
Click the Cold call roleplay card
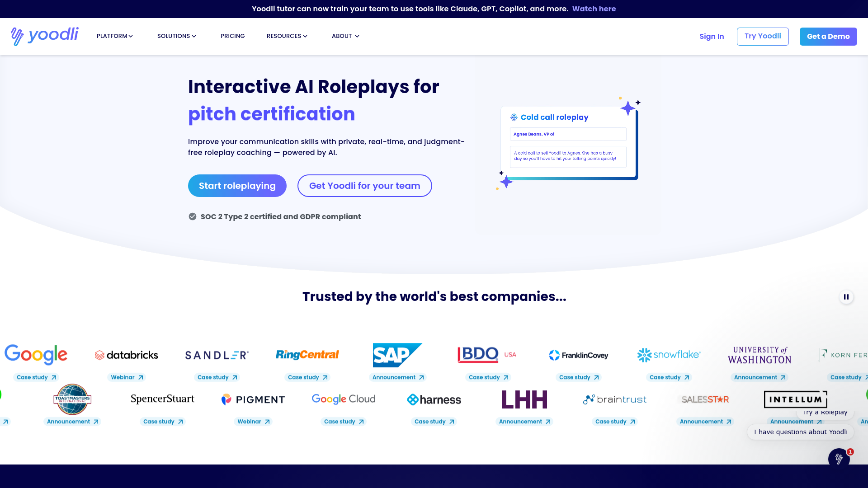pos(568,142)
